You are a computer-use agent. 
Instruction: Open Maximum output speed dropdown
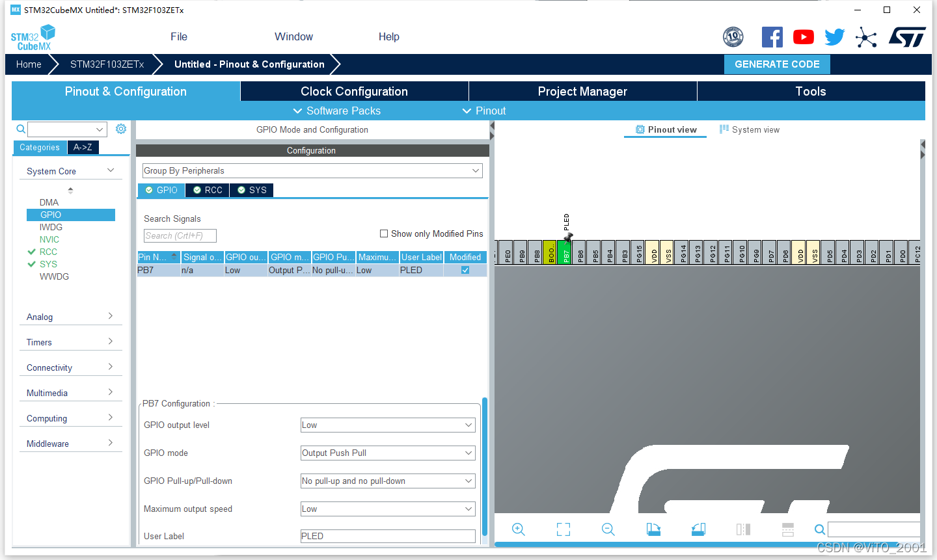(388, 509)
